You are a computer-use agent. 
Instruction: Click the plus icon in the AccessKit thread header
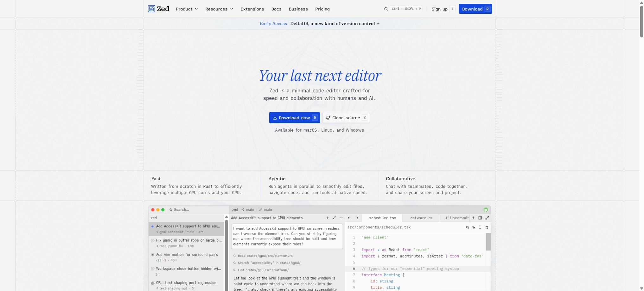(328, 218)
